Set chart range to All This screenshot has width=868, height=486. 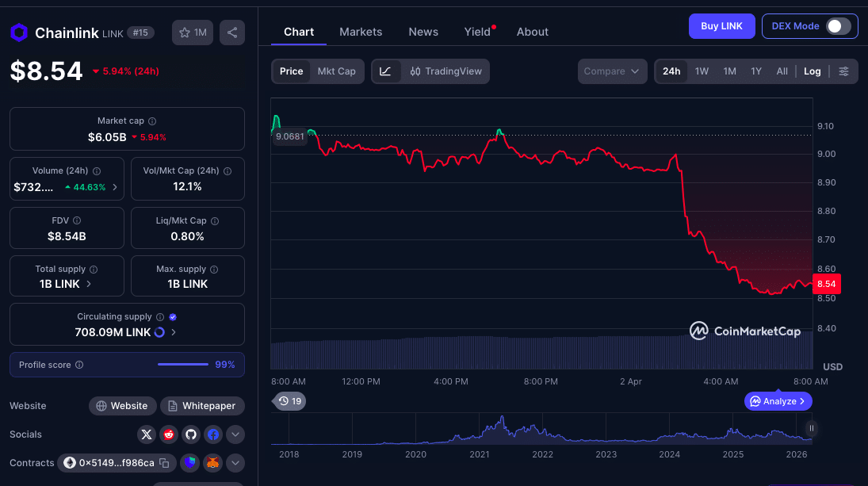click(782, 71)
